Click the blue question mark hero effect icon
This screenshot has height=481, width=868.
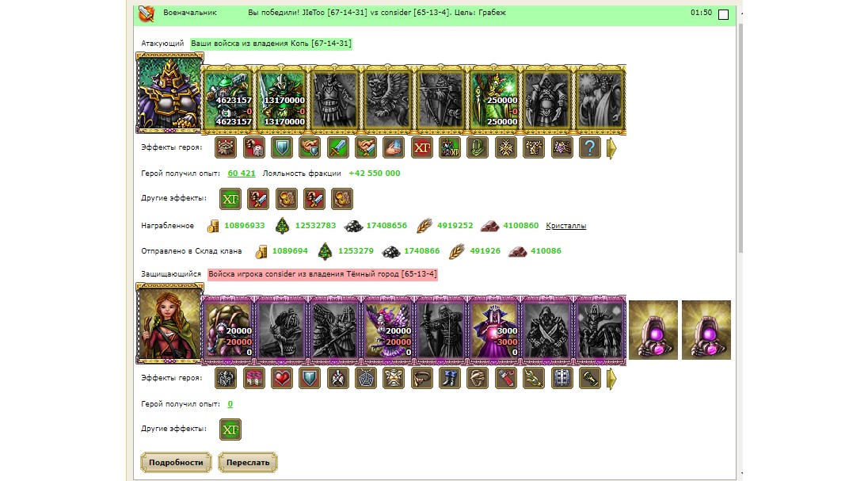(589, 148)
